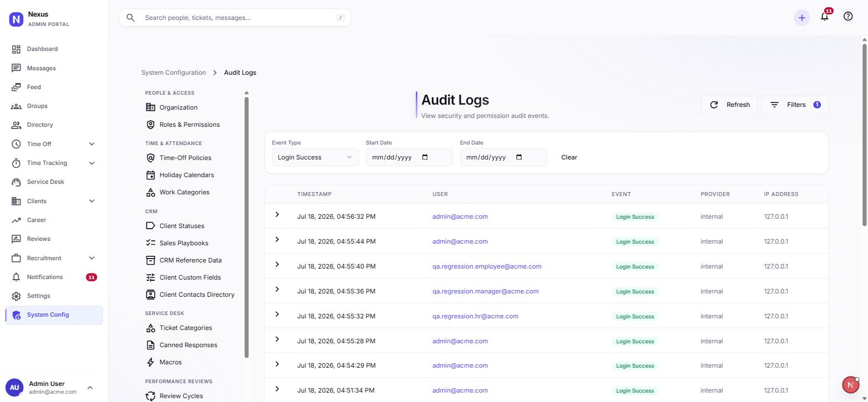
Task: Expand the Recruitment menu chevron
Action: point(92,258)
